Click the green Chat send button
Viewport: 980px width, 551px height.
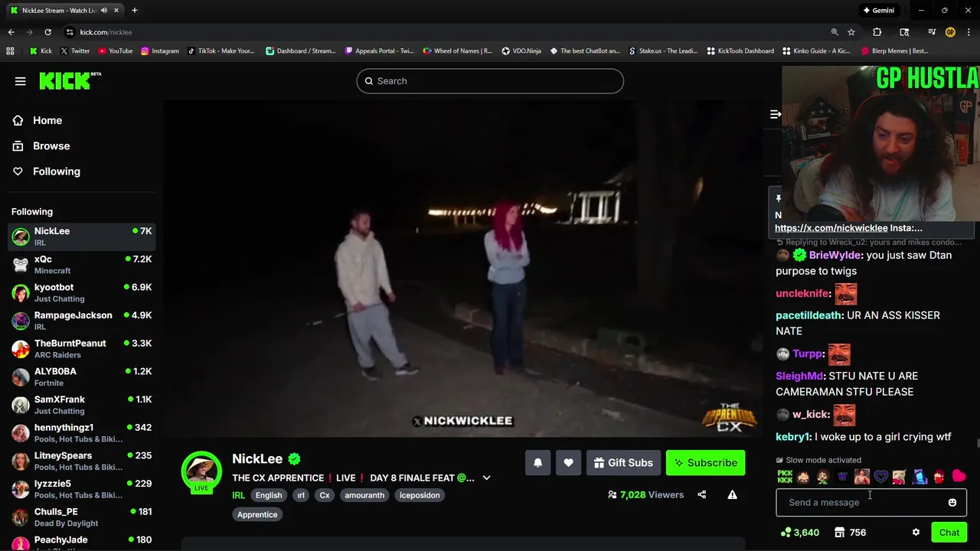click(x=949, y=533)
